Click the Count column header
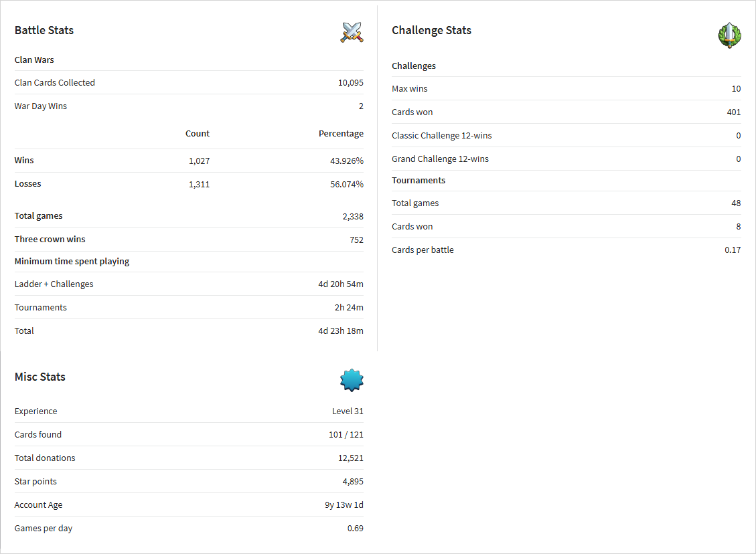This screenshot has width=756, height=554. tap(197, 133)
